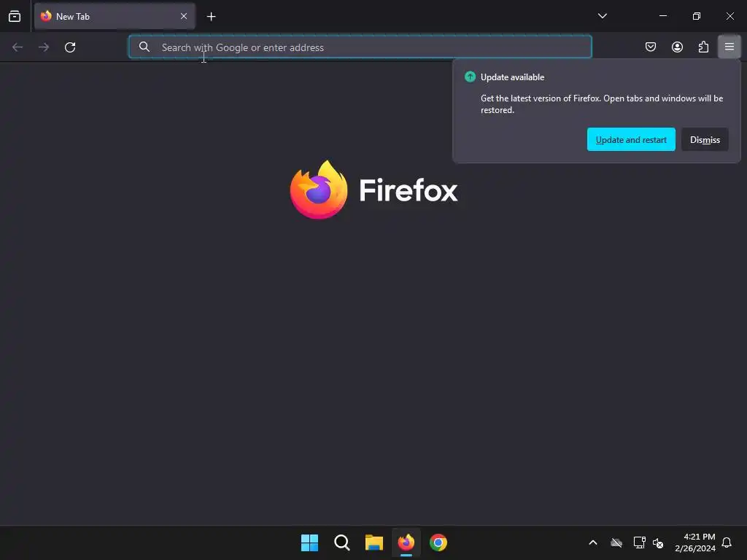
Task: Open File Explorer from taskbar
Action: (374, 542)
